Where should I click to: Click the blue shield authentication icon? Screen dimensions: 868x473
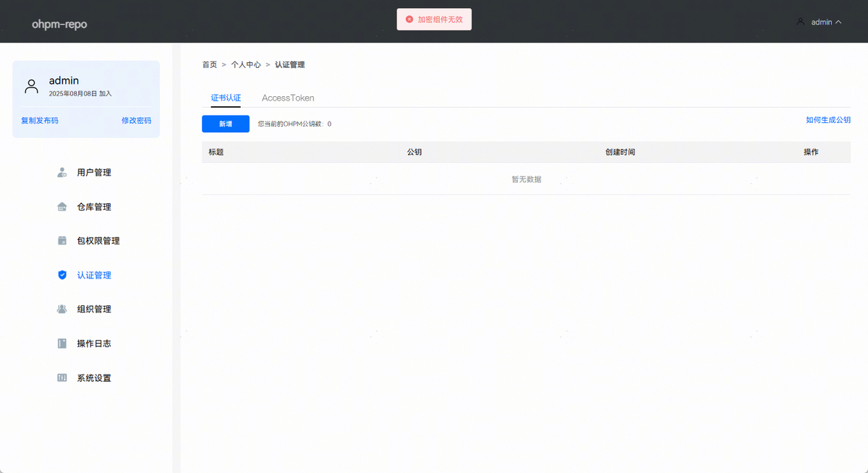(x=62, y=275)
